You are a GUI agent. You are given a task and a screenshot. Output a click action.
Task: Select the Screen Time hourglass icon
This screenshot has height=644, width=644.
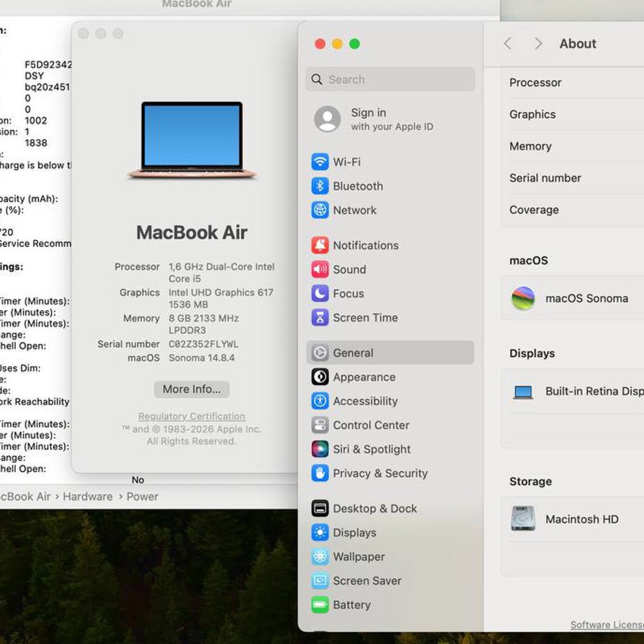coord(319,318)
